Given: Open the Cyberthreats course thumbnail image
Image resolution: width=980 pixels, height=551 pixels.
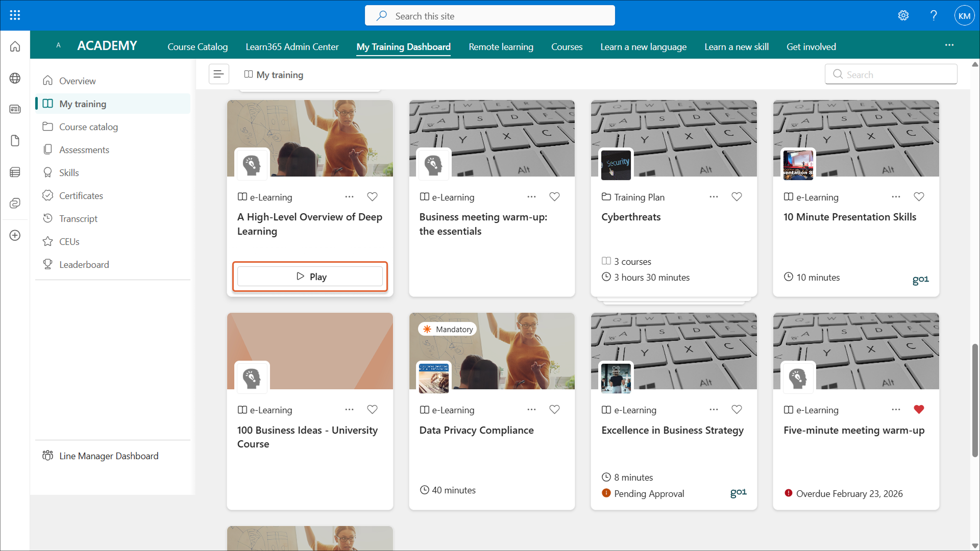Looking at the screenshot, I should click(x=616, y=164).
